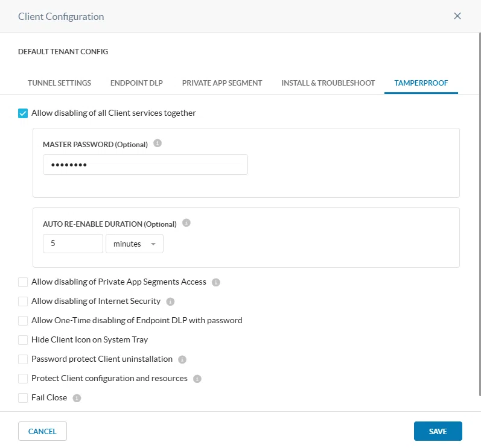Select Install & Troubleshoot tab

coord(328,83)
